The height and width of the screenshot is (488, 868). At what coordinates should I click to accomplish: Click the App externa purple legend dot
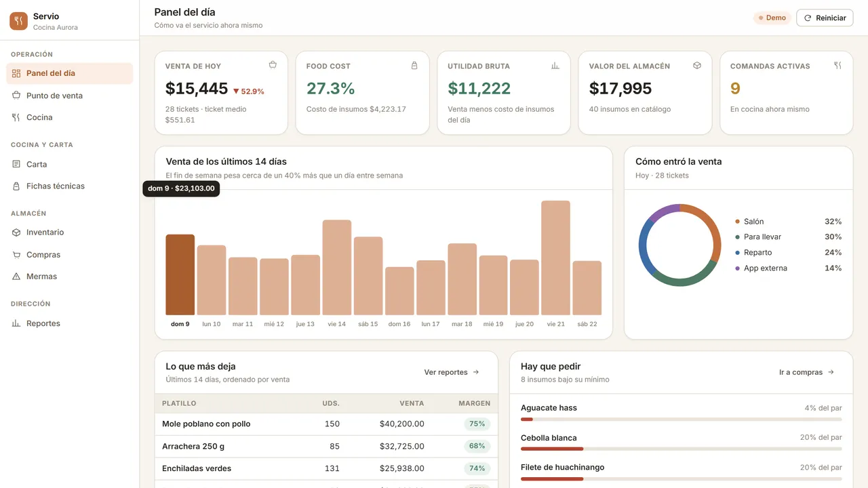[x=737, y=268]
